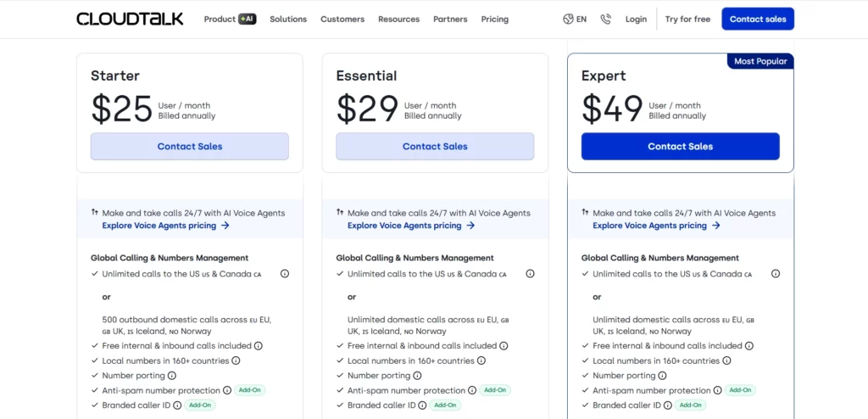Click Add-On tag beside Starter anti-spam protection
This screenshot has width=868, height=419.
pos(250,390)
